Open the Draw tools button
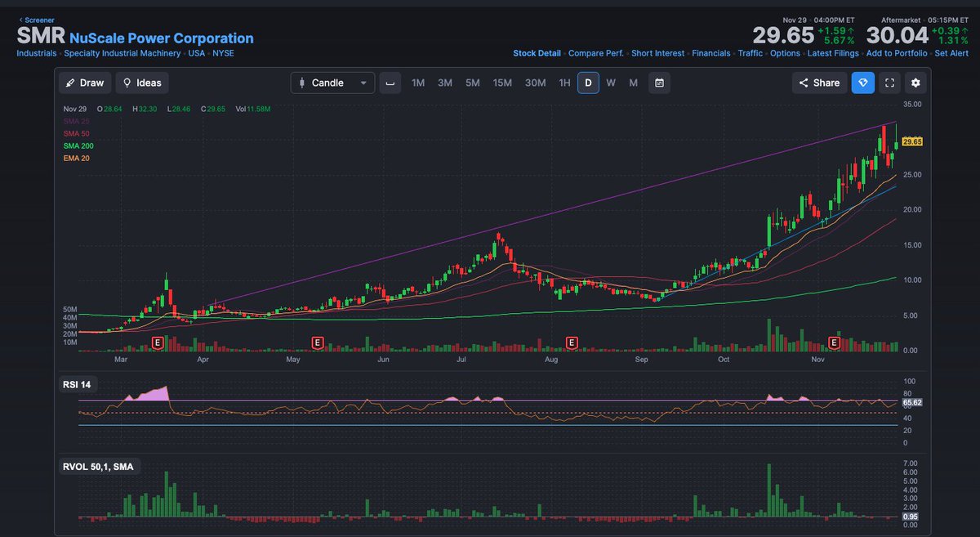Image resolution: width=980 pixels, height=537 pixels. (85, 83)
